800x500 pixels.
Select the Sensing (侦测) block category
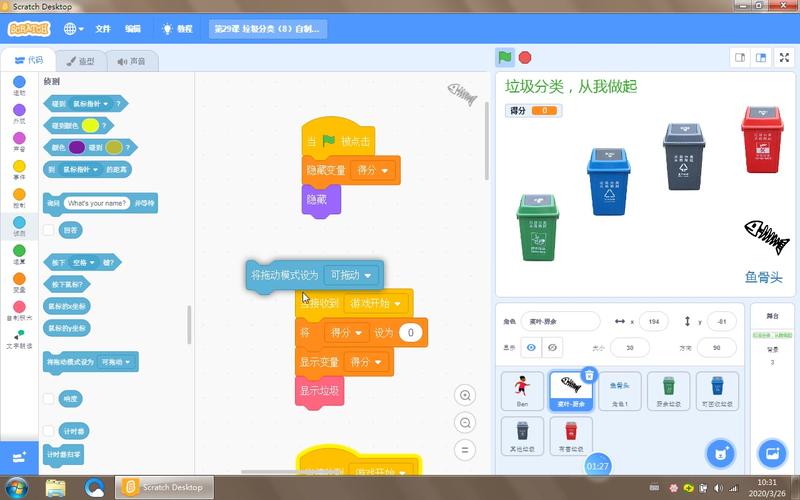19,226
